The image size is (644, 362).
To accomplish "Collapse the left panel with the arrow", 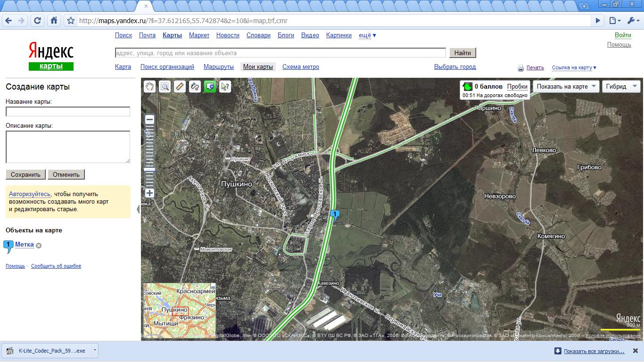I will click(139, 209).
